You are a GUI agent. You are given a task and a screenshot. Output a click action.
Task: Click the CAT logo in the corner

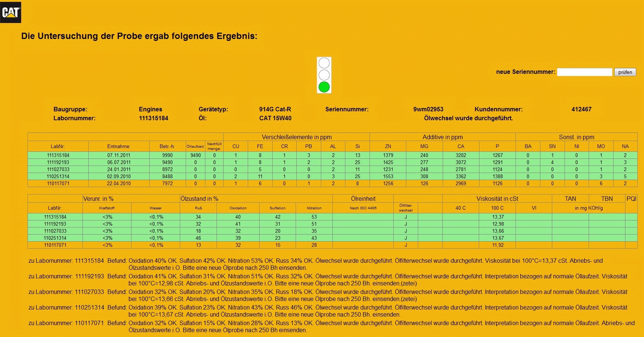point(10,12)
